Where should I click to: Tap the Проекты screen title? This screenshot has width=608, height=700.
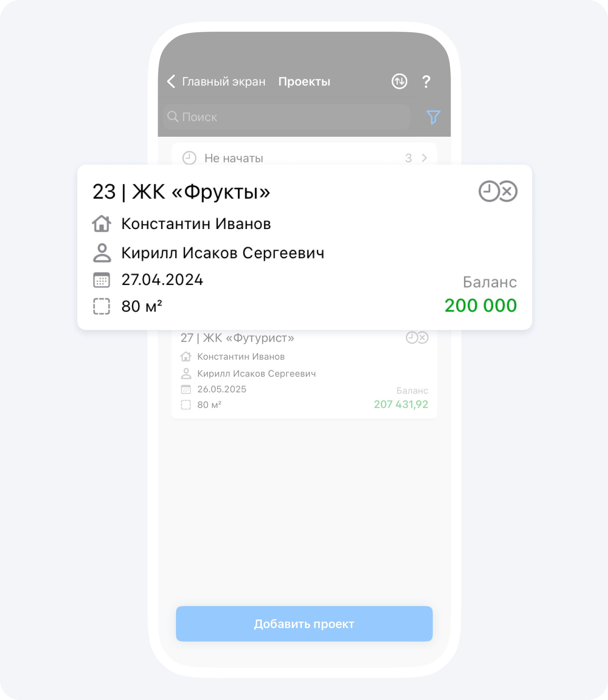pos(304,82)
